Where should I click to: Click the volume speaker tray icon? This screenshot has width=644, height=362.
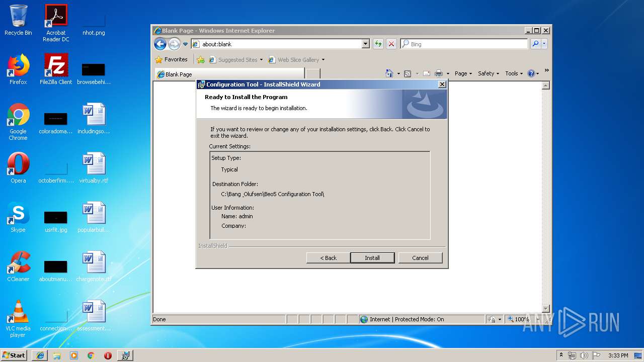(584, 355)
